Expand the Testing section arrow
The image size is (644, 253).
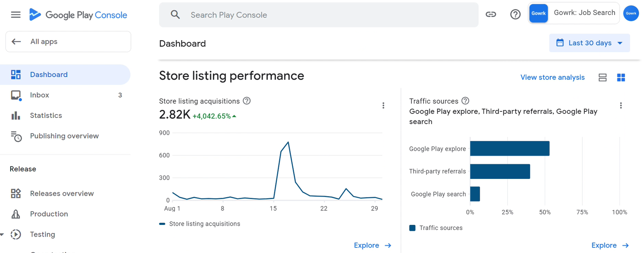tap(2, 234)
